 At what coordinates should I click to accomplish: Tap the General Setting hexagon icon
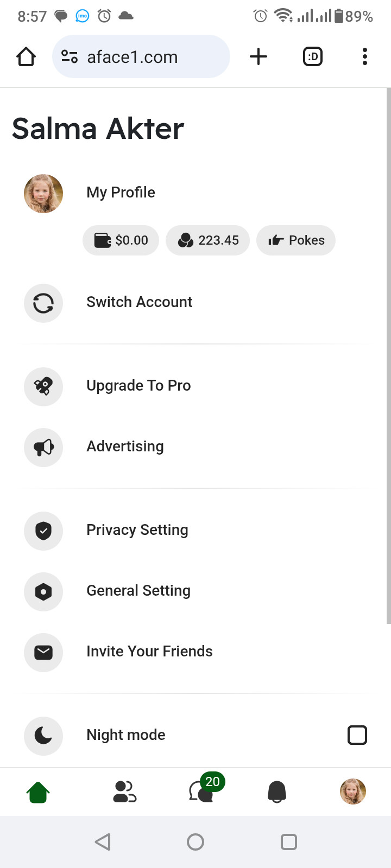point(43,591)
